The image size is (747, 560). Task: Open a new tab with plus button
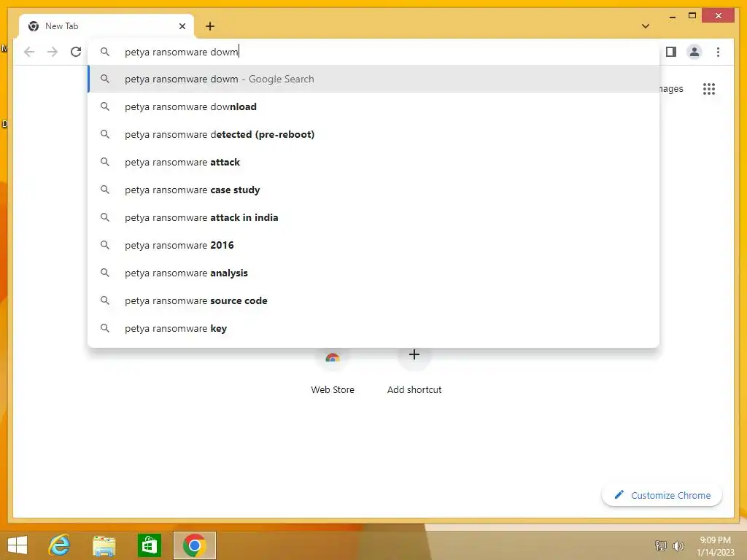point(210,26)
